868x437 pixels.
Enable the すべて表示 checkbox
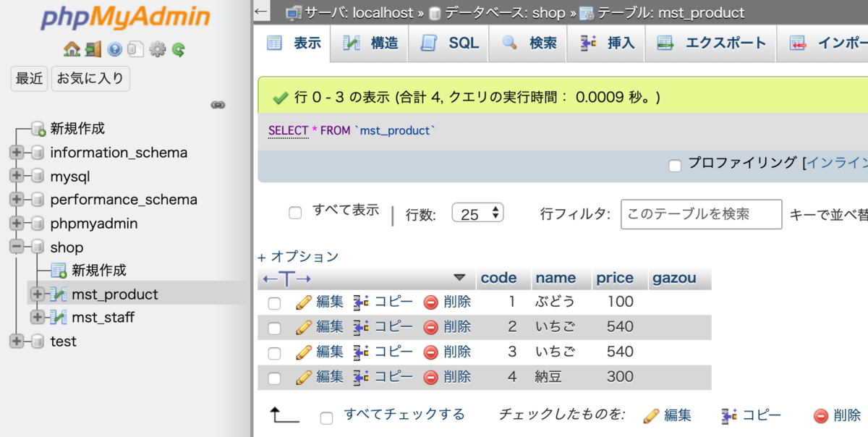click(294, 213)
